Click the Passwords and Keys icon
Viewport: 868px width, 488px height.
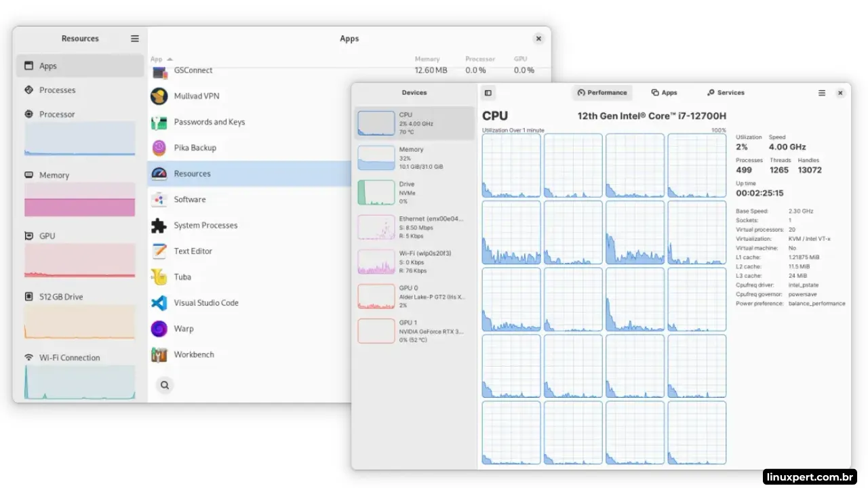(x=159, y=123)
